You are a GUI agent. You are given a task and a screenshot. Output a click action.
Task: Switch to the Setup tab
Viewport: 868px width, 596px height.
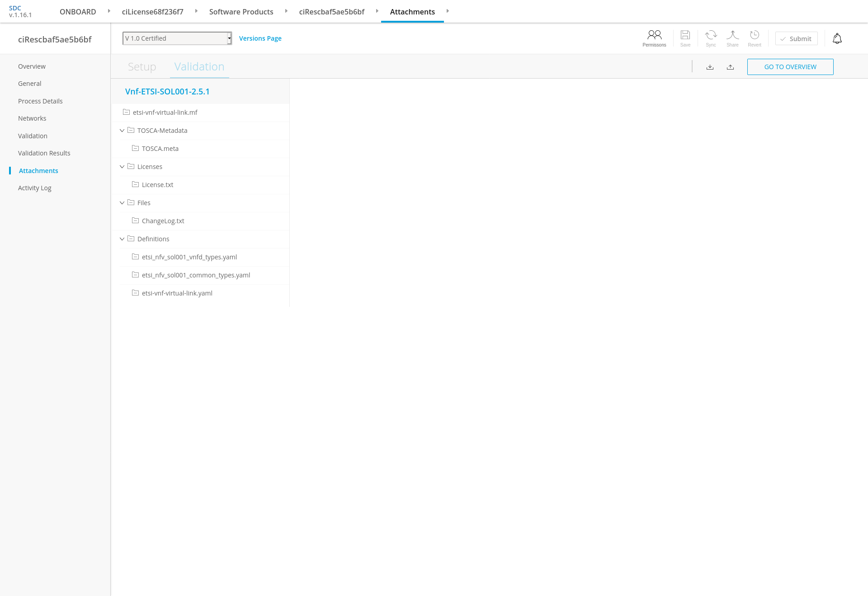click(x=142, y=67)
